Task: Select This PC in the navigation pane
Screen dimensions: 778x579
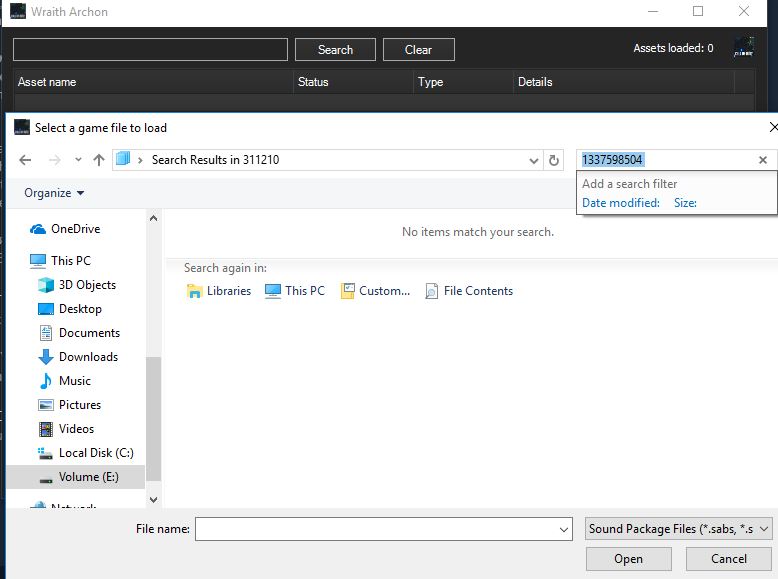Action: click(60, 260)
